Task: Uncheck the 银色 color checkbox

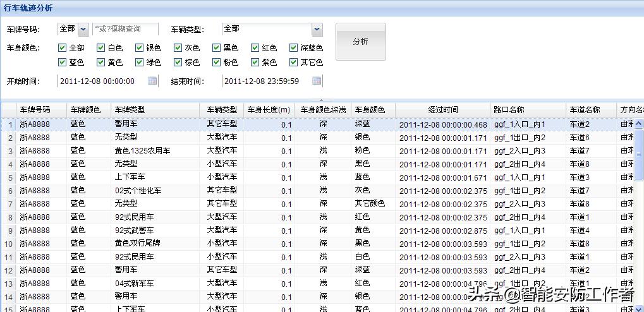Action: (139, 47)
